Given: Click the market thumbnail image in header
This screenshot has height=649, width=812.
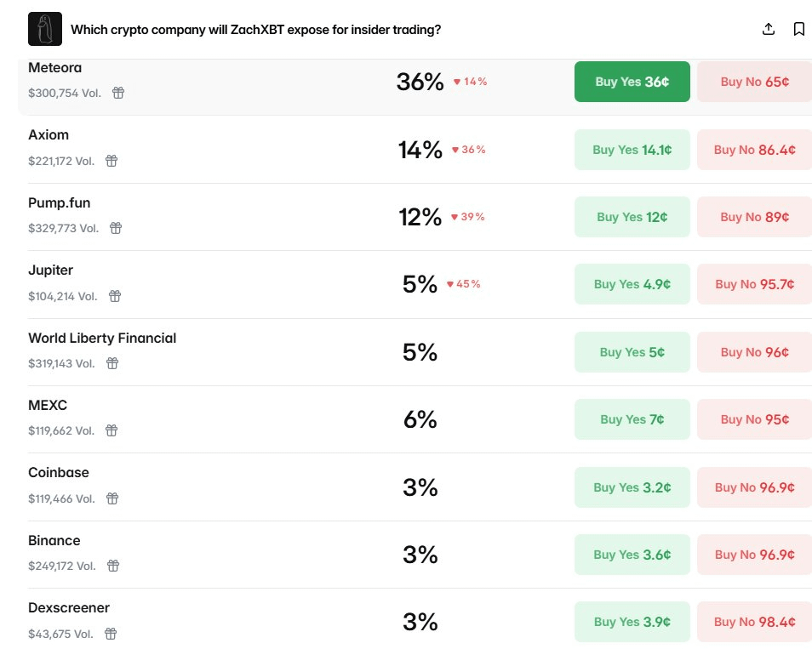Looking at the screenshot, I should (x=45, y=29).
